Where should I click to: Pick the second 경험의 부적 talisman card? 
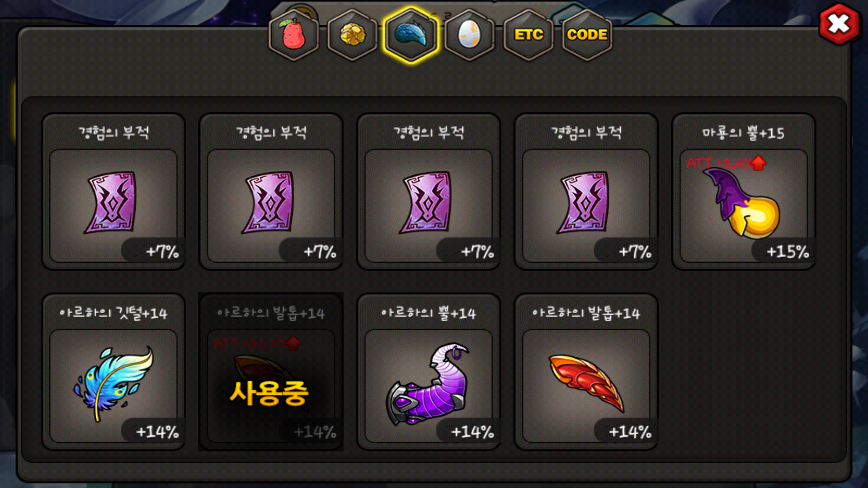pyautogui.click(x=271, y=192)
